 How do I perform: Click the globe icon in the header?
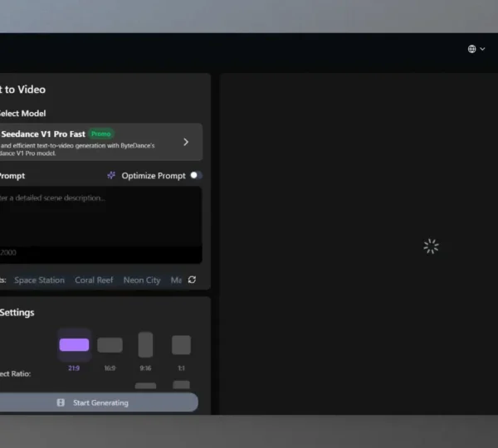point(472,49)
